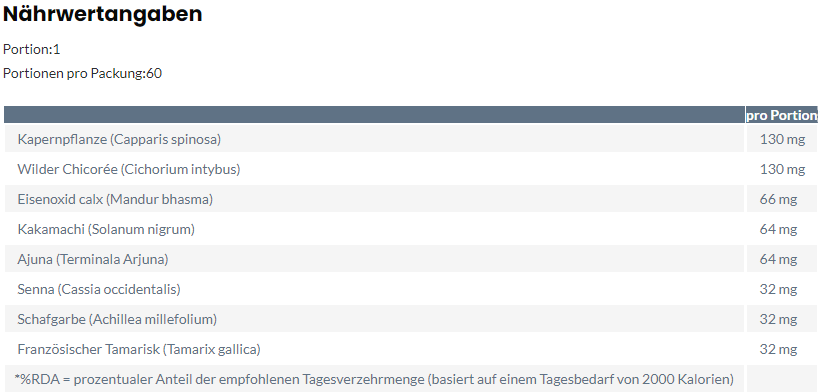Click Französischer Tamarisk (Tamarix gallica) entry
Image resolution: width=820 pixels, height=392 pixels.
point(139,349)
